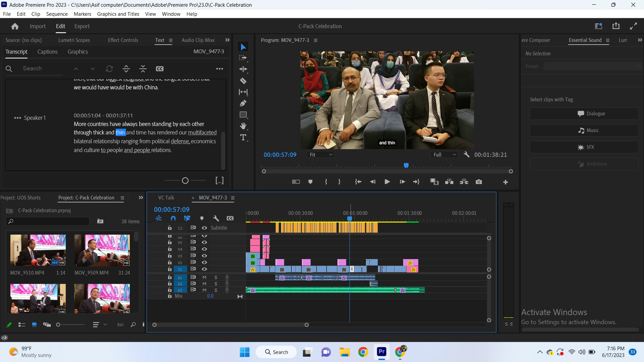
Task: Click the Extract button in the Program monitor
Action: [x=464, y=182]
